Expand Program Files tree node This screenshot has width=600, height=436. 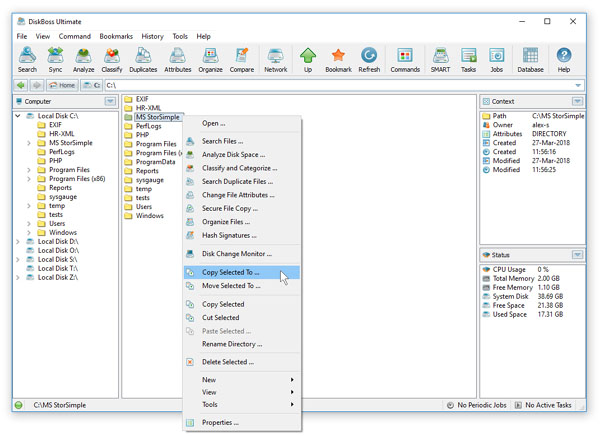click(29, 170)
